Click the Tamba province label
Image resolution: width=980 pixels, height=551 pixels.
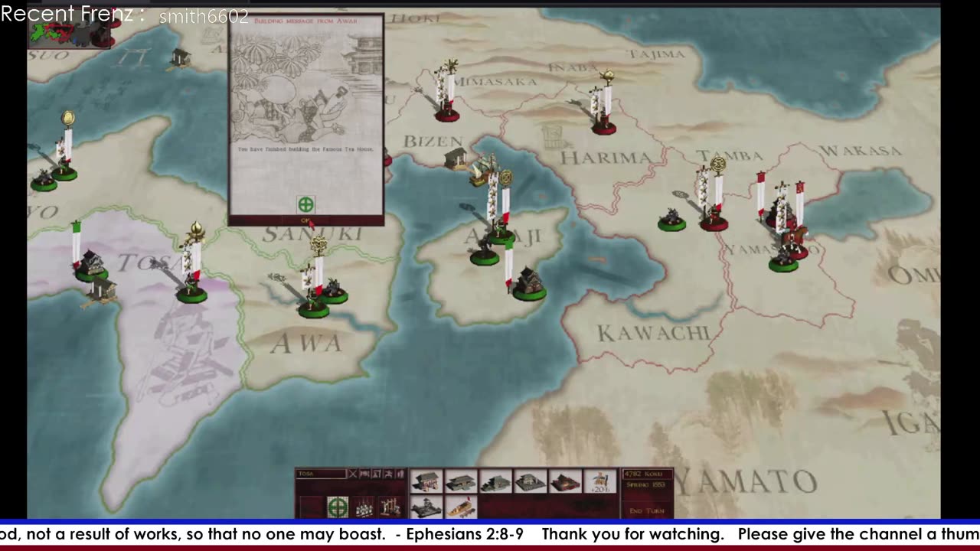point(729,156)
